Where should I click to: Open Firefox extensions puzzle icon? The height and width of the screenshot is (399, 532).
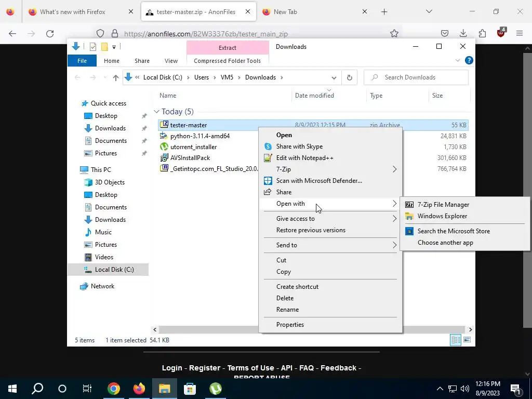[482, 33]
